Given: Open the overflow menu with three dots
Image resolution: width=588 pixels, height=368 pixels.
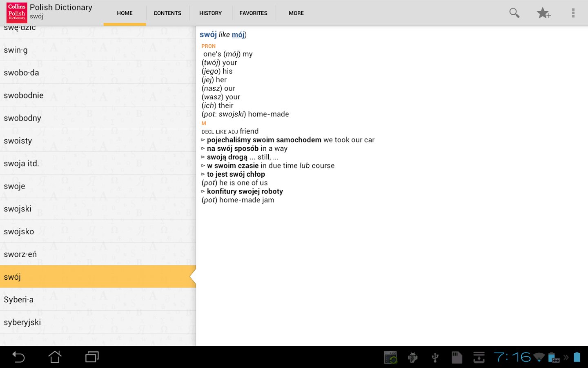Looking at the screenshot, I should 573,13.
